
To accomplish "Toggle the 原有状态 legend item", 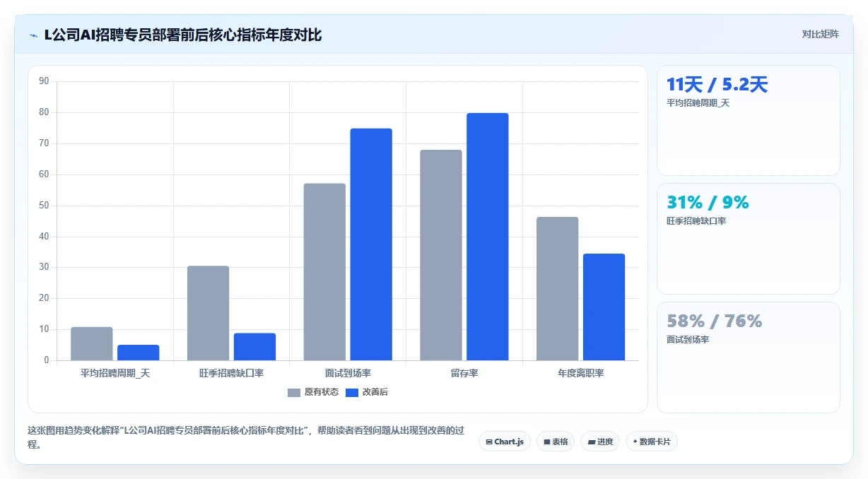I will coord(313,392).
